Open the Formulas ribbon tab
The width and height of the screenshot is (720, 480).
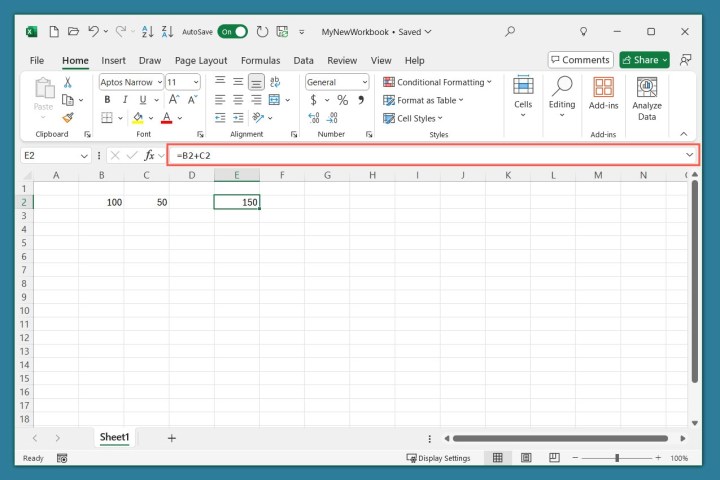260,60
